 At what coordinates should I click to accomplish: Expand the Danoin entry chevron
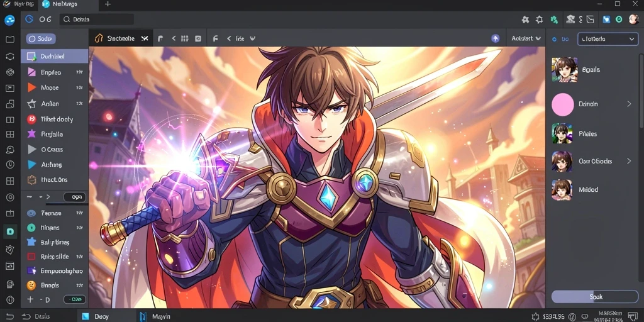629,104
